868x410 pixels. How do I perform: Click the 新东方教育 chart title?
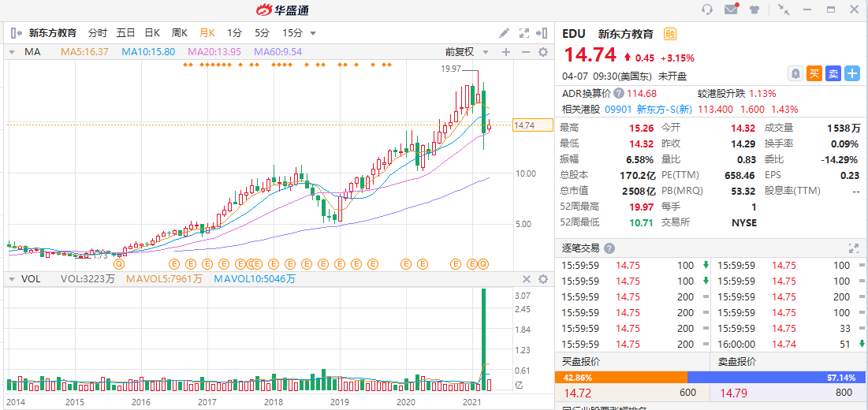coord(53,33)
